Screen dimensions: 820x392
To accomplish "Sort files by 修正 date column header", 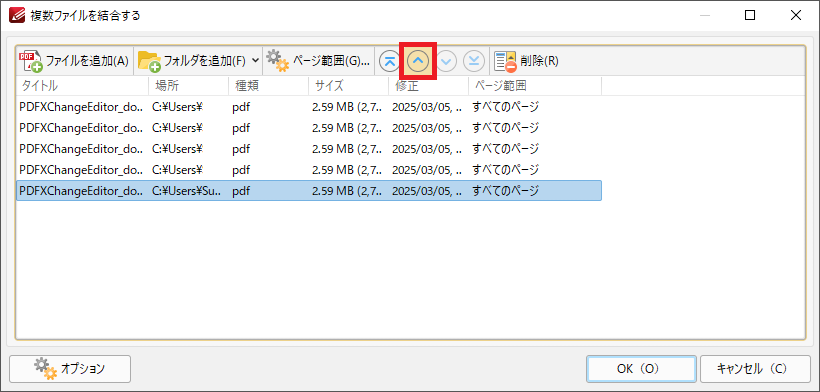I will tap(428, 86).
